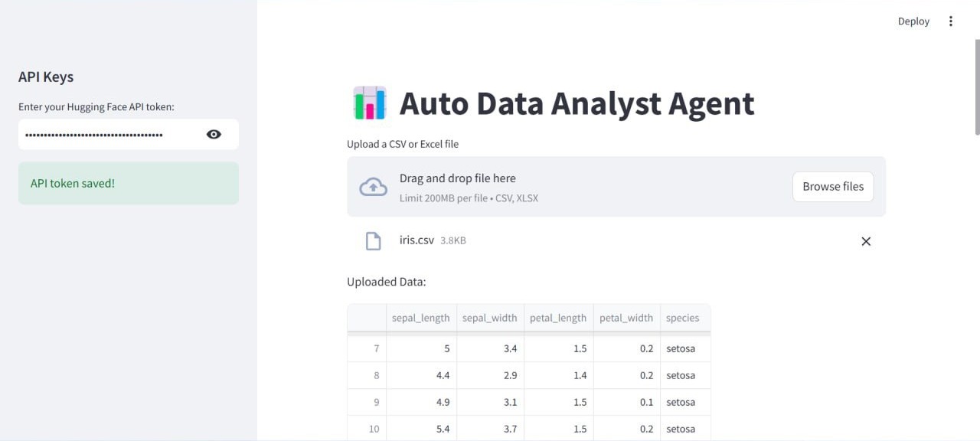
Task: Click the iris.csv file name
Action: [x=417, y=240]
